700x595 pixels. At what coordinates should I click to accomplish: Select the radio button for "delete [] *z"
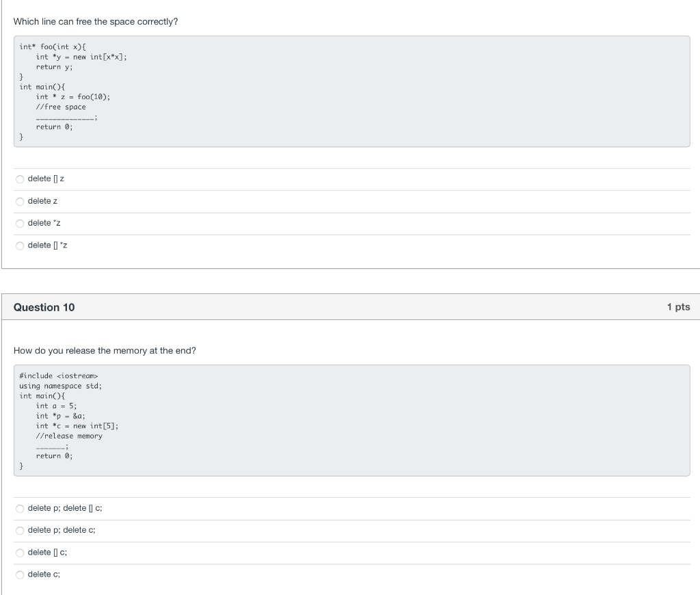tap(20, 244)
